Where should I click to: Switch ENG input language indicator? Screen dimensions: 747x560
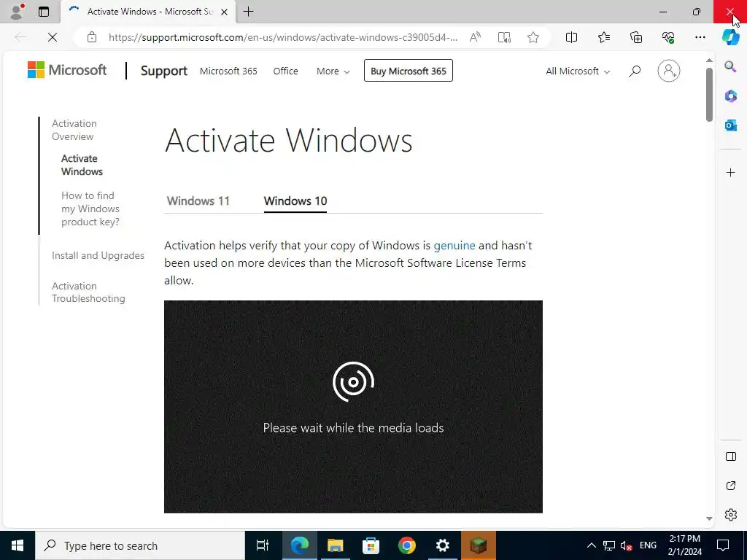coord(648,545)
